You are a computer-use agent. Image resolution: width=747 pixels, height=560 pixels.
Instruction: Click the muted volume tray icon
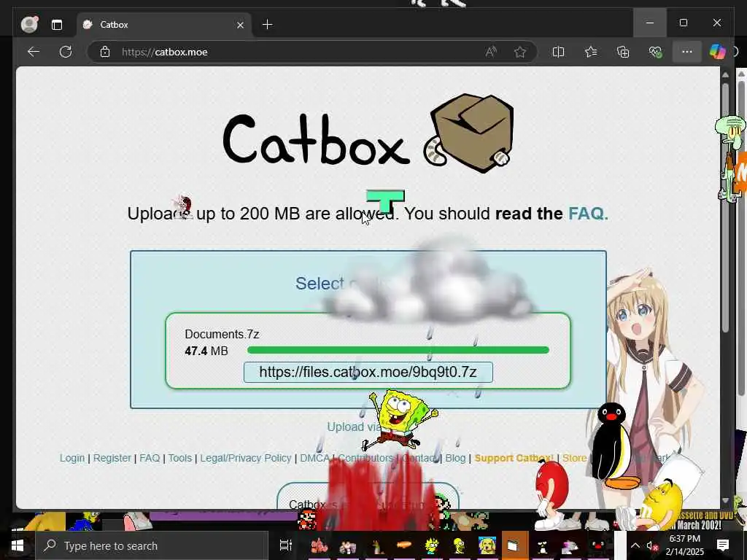(x=652, y=545)
